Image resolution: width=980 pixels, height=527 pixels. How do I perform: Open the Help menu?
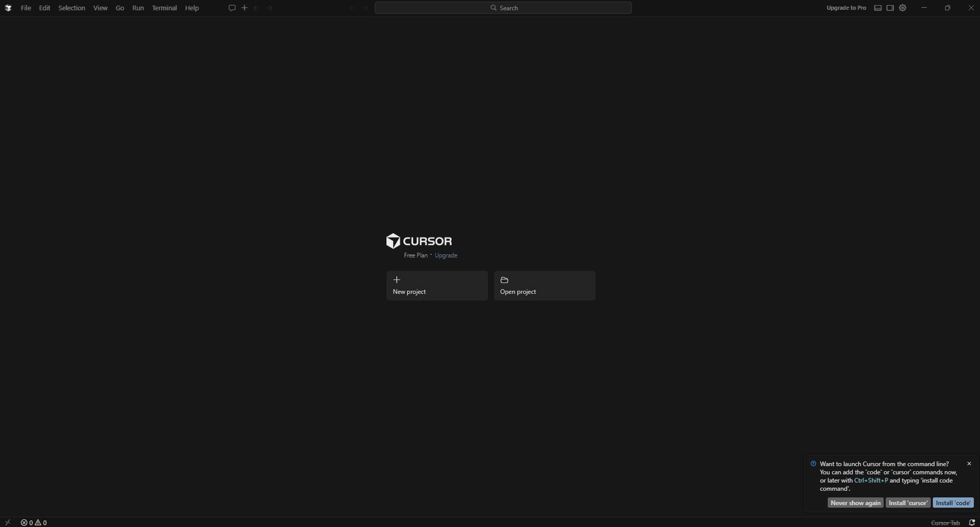coord(192,8)
